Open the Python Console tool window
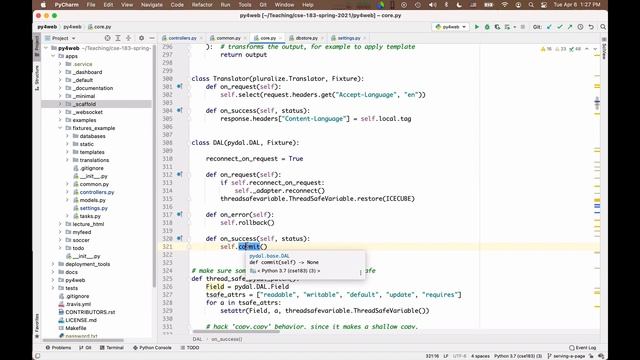Image resolution: width=640 pixels, height=360 pixels. tap(152, 348)
